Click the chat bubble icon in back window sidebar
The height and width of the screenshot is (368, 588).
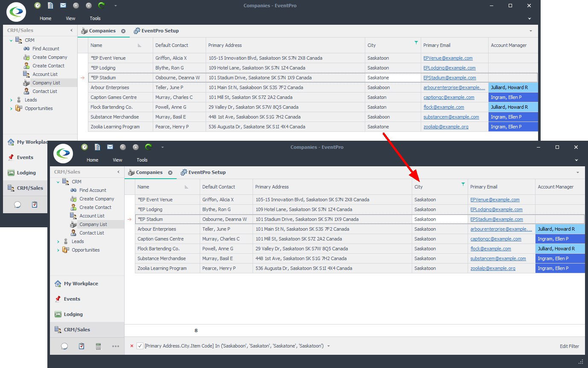pos(17,205)
